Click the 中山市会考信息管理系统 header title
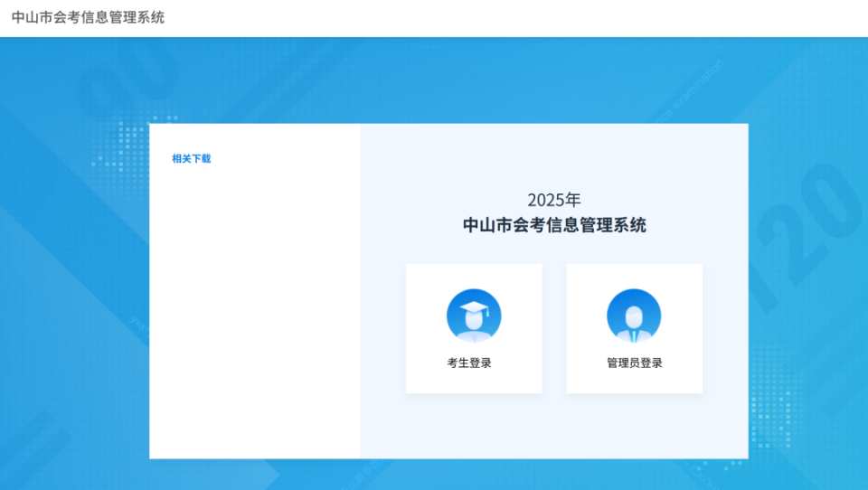The image size is (868, 490). point(88,17)
